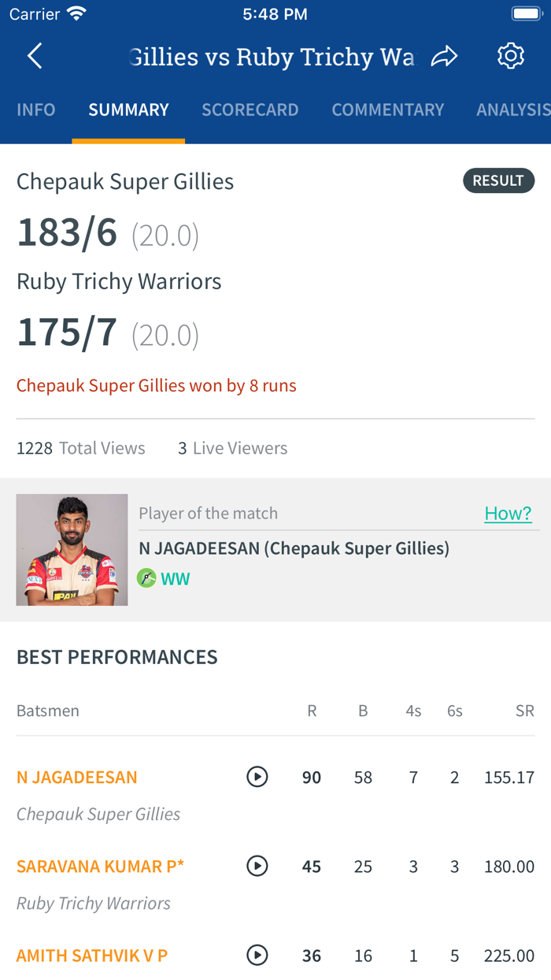Open SARAVANA KUMAR P's player profile
The height and width of the screenshot is (980, 551).
tap(100, 866)
